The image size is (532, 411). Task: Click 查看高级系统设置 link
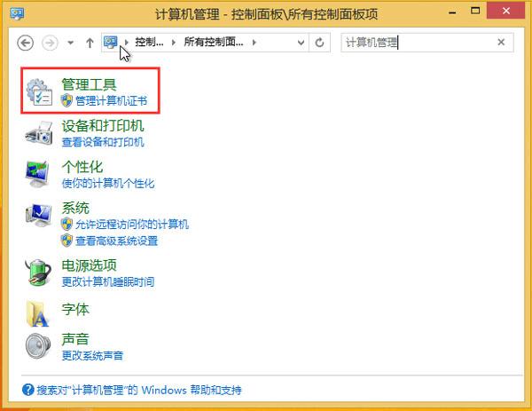pos(116,241)
